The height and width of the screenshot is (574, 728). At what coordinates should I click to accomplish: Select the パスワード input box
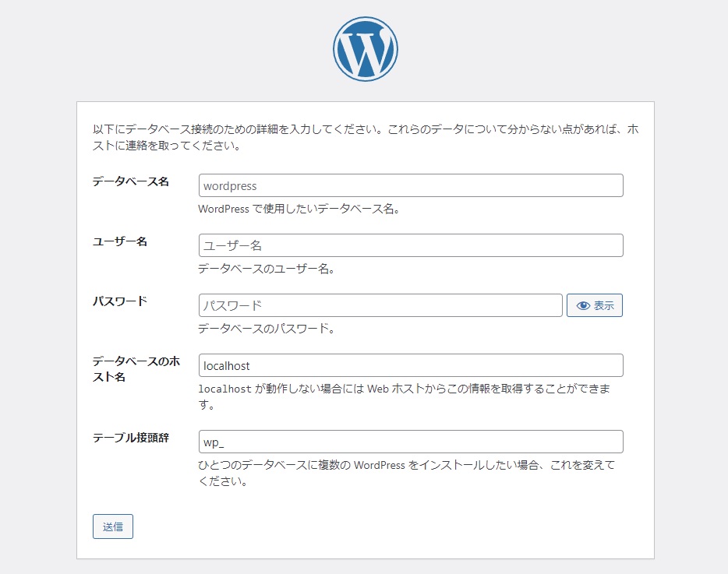tap(380, 305)
